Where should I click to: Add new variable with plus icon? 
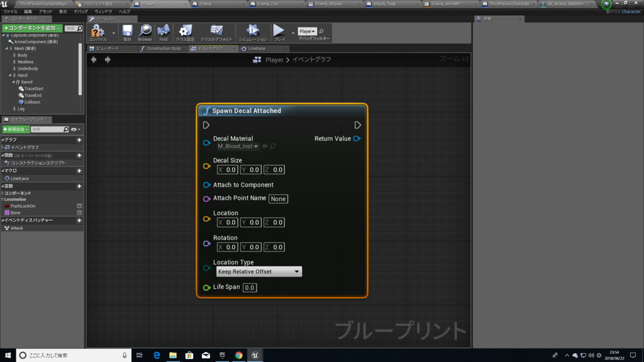(79, 186)
